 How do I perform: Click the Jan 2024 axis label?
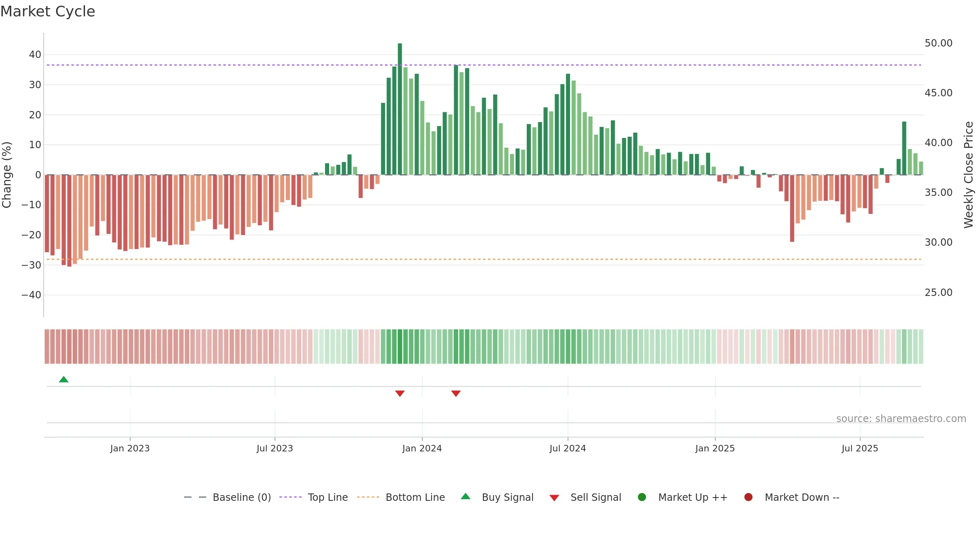click(422, 449)
